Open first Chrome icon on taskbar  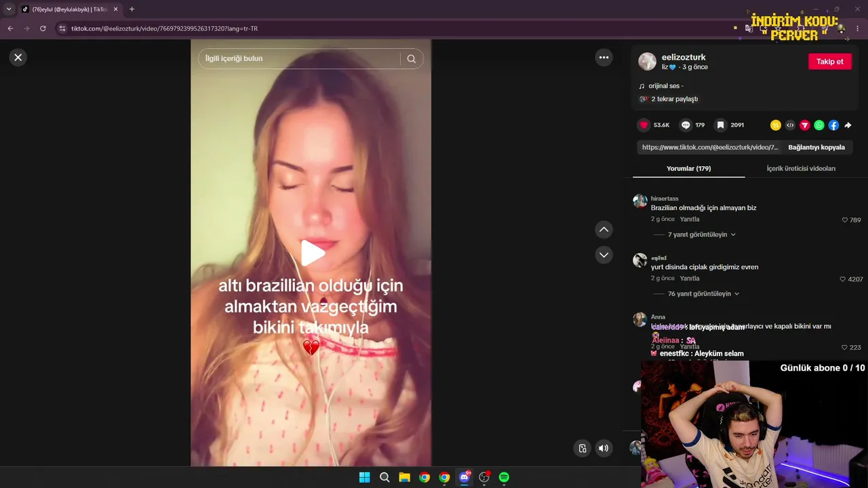[x=425, y=477]
